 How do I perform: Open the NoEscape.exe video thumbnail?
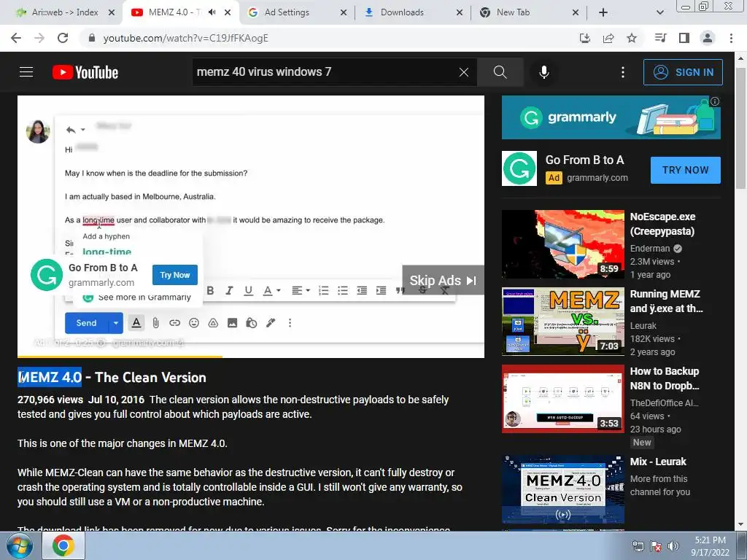coord(562,244)
